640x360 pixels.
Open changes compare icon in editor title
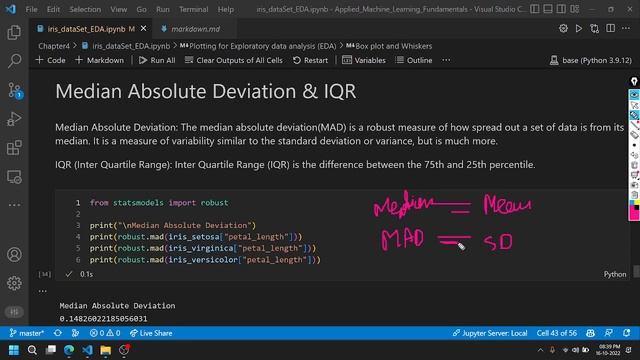595,28
